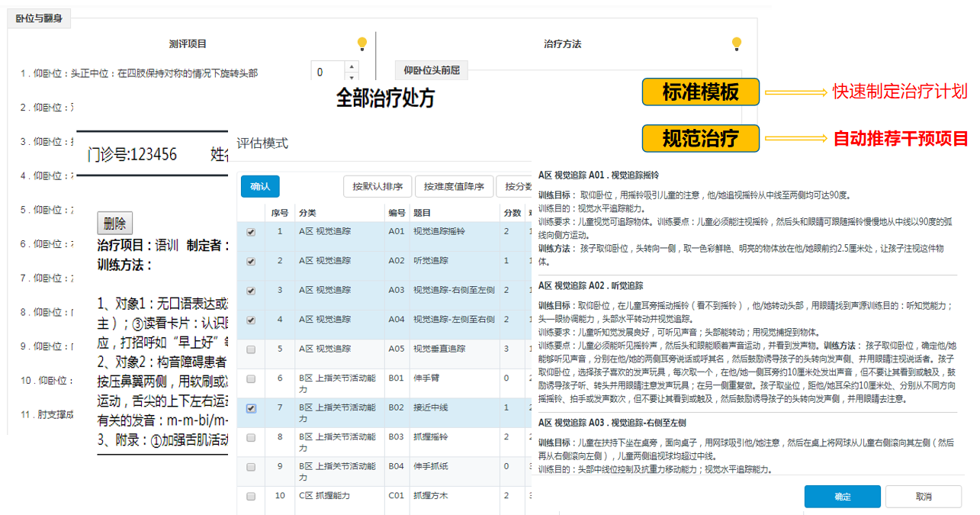The height and width of the screenshot is (515, 980).
Task: Click the 门诊号:123456 text
Action: pos(132,155)
